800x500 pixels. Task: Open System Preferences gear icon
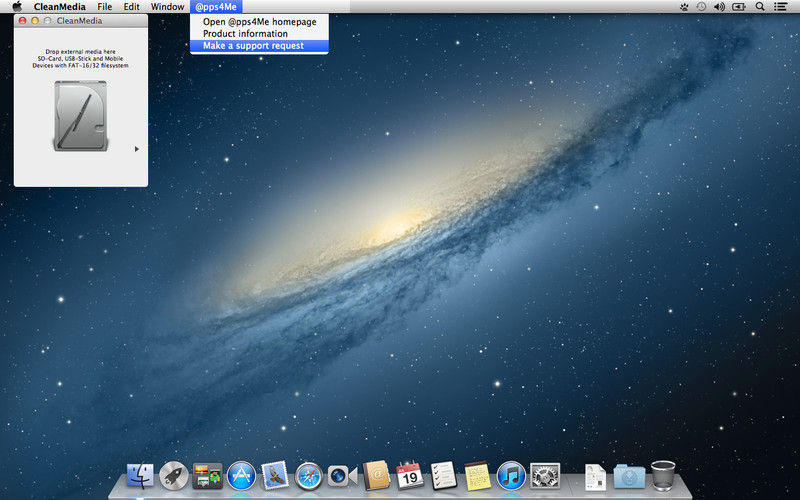click(545, 476)
